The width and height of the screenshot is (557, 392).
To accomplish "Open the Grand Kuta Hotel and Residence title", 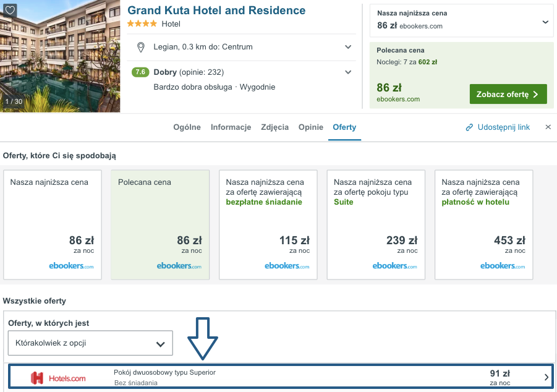I will click(x=216, y=11).
